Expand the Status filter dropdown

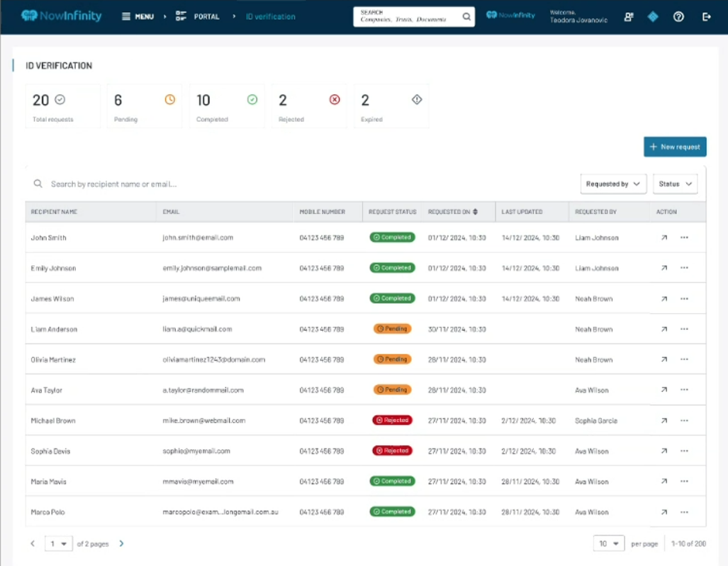point(675,184)
